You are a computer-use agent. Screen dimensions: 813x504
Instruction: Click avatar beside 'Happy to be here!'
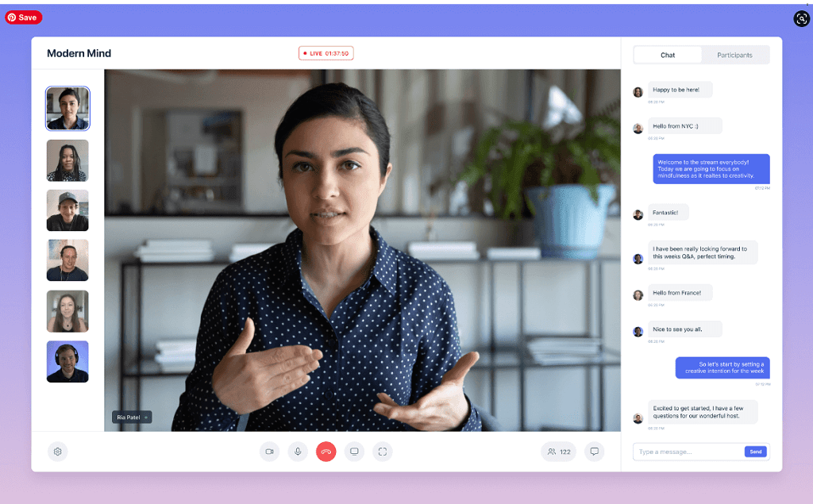638,92
